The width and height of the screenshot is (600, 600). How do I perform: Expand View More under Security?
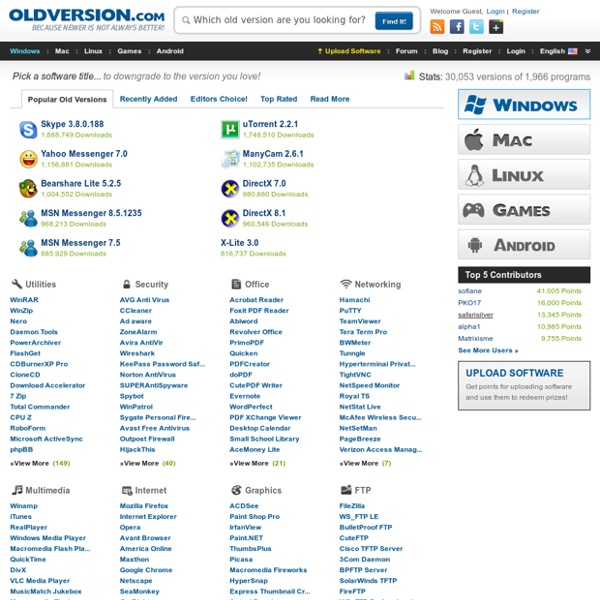(148, 463)
